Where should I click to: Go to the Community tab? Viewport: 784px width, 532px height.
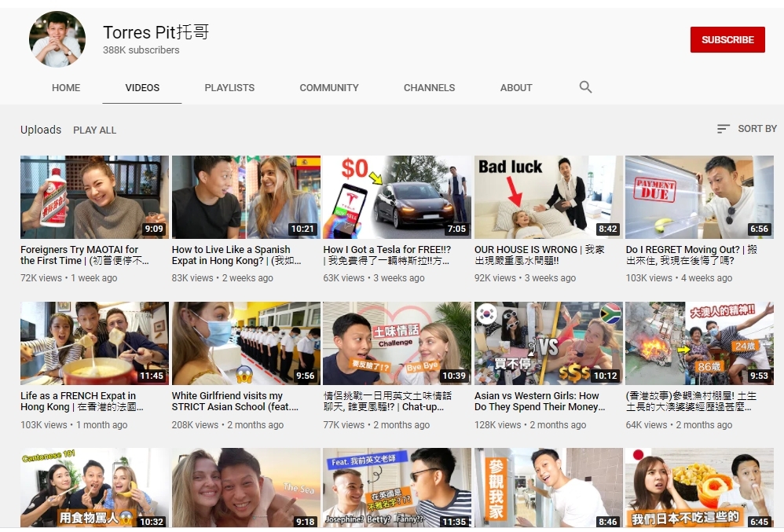pyautogui.click(x=329, y=88)
